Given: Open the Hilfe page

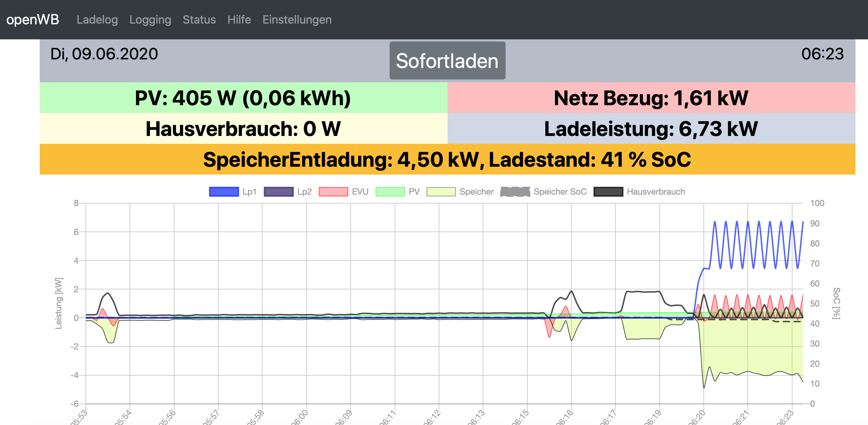Looking at the screenshot, I should 239,19.
